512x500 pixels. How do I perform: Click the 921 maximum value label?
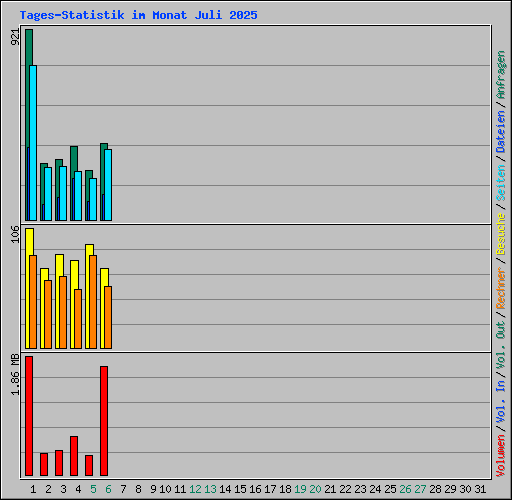point(15,37)
